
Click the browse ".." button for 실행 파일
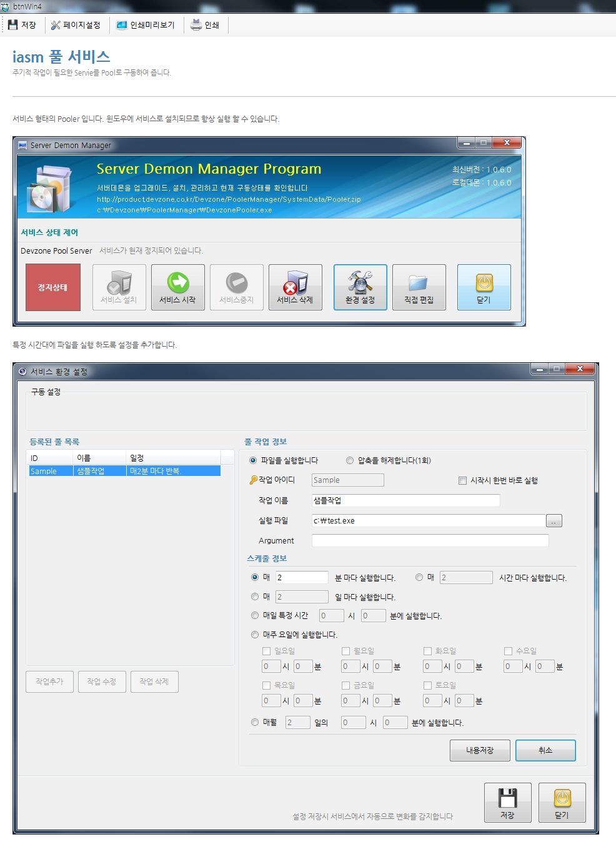pos(554,521)
